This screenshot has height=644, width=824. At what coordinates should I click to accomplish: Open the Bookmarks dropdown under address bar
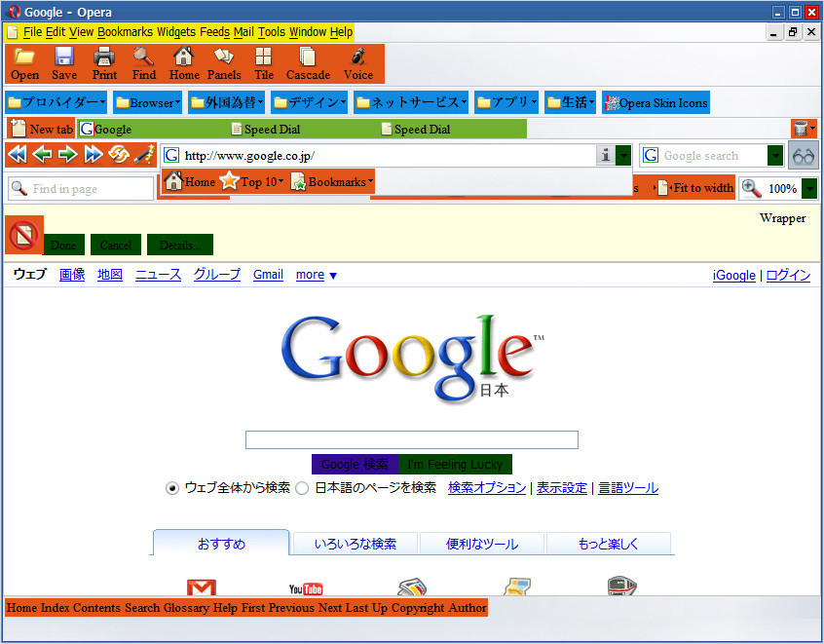pos(332,182)
